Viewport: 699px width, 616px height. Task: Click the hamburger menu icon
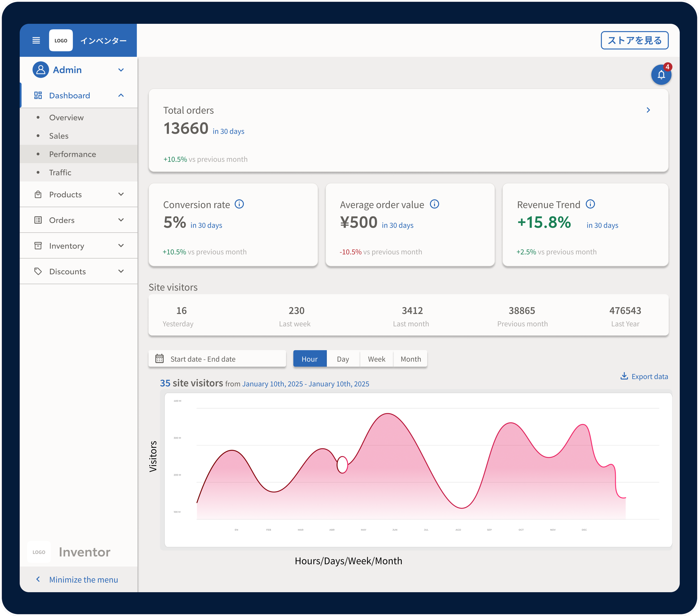tap(36, 40)
